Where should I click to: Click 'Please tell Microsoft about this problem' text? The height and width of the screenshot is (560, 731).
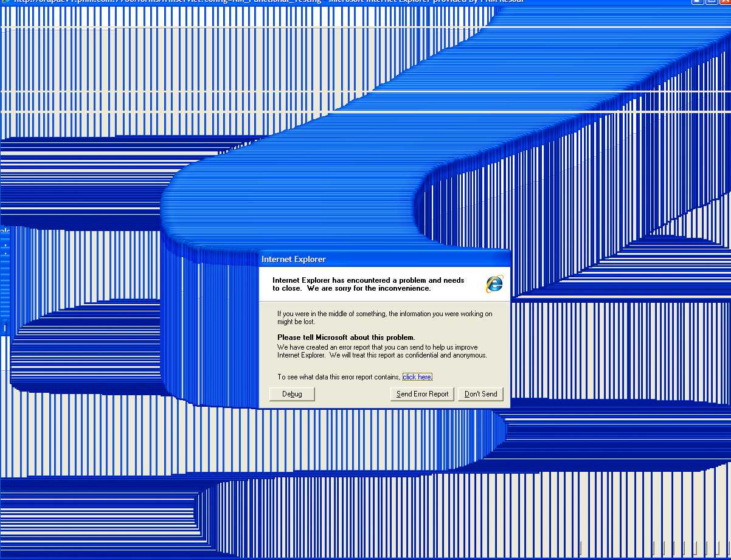(x=346, y=337)
